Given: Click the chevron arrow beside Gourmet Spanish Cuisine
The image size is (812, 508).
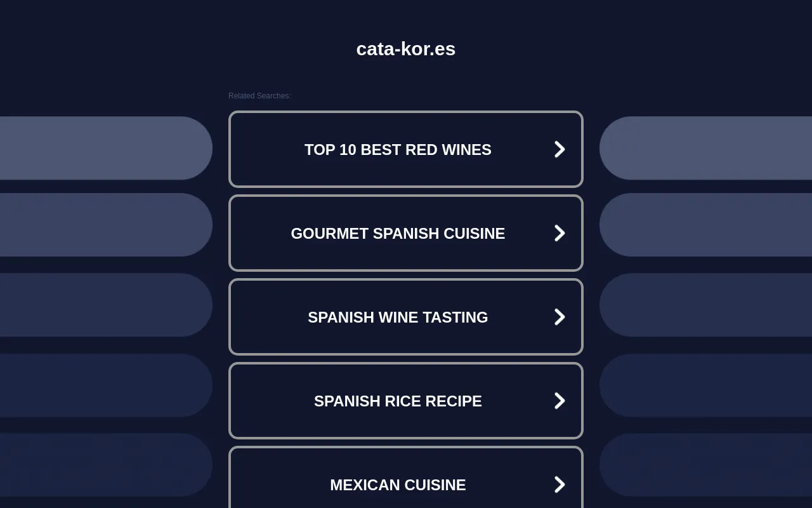Looking at the screenshot, I should (x=559, y=233).
